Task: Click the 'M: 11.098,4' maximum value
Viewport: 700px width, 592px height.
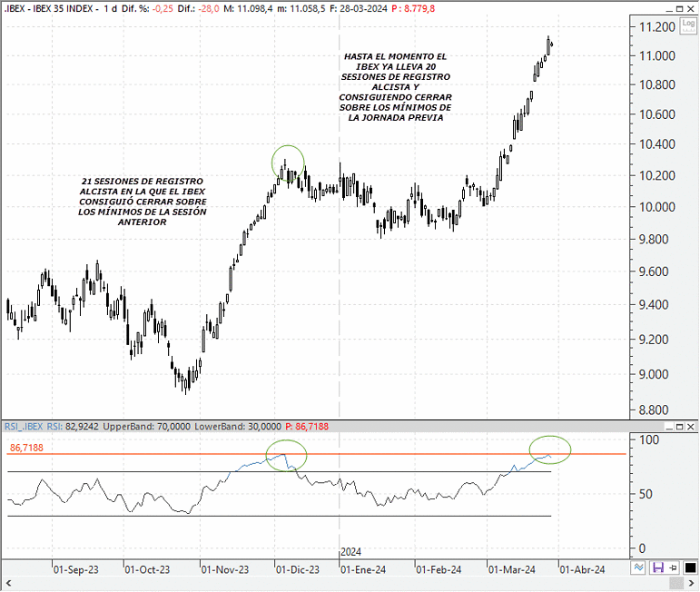Action: coord(248,8)
